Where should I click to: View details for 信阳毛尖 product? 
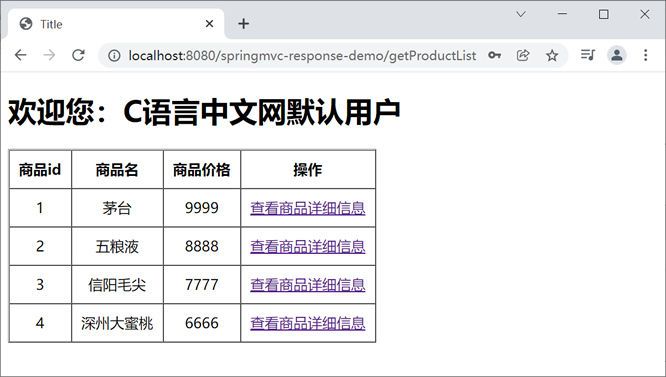(308, 284)
